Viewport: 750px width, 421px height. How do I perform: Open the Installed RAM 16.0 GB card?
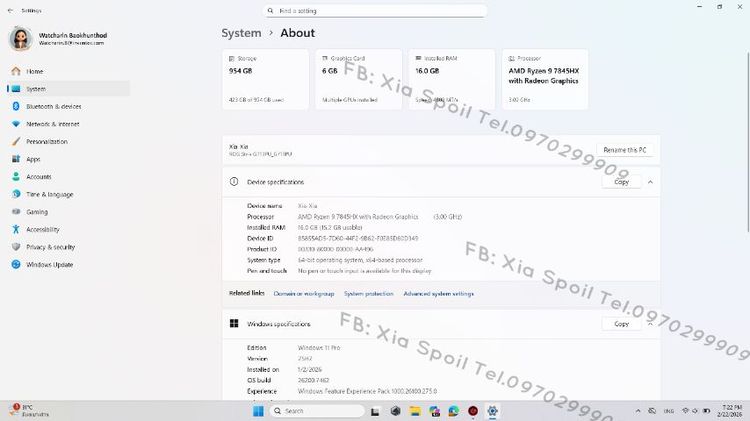tap(452, 79)
